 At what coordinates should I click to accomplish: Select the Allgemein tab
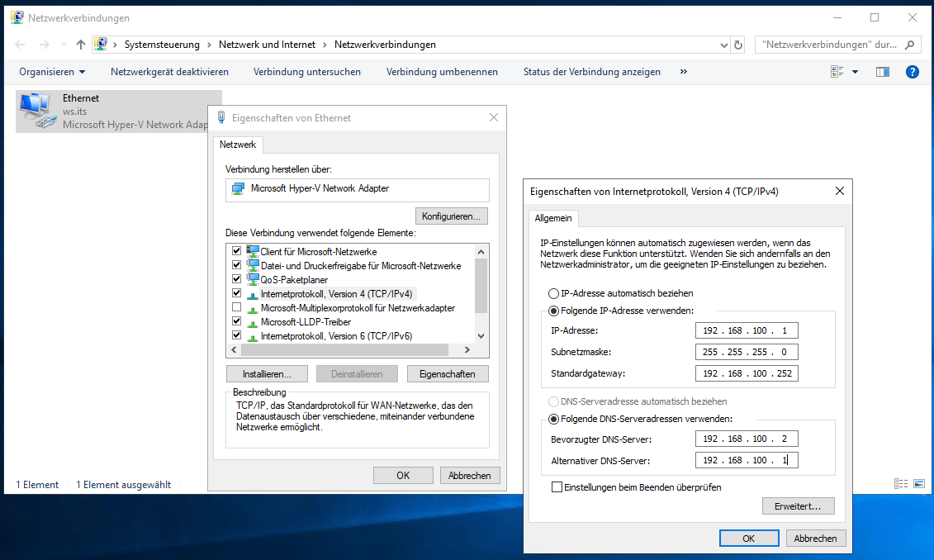553,218
